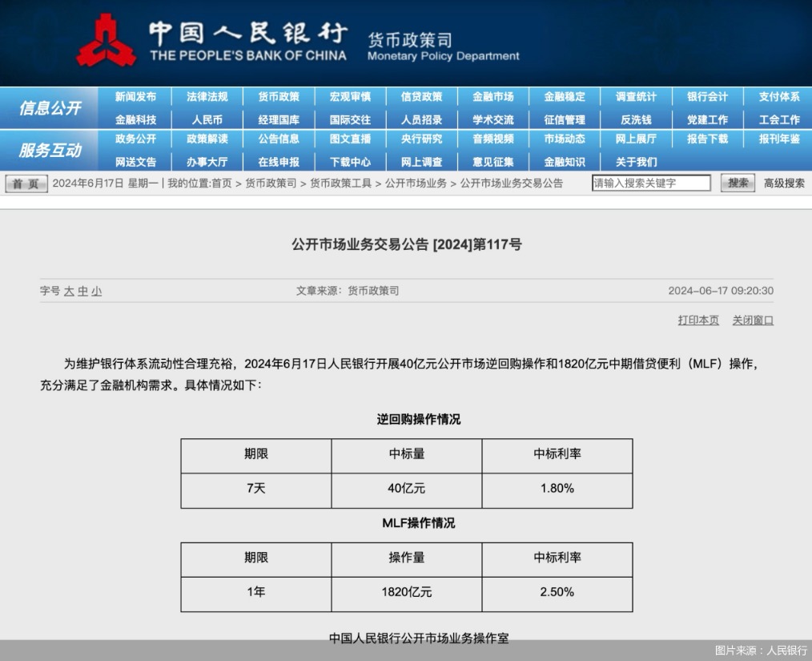This screenshot has height=661, width=812.
Task: Follow breadcrumb link 公开市场业务
Action: (x=416, y=183)
